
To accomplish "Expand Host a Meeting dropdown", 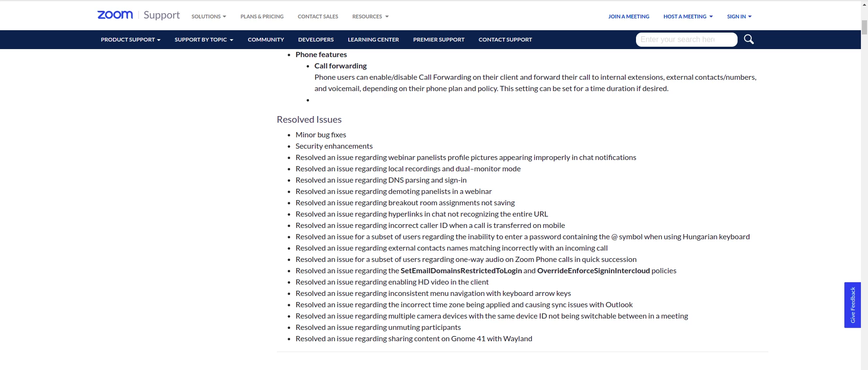I will 688,17.
